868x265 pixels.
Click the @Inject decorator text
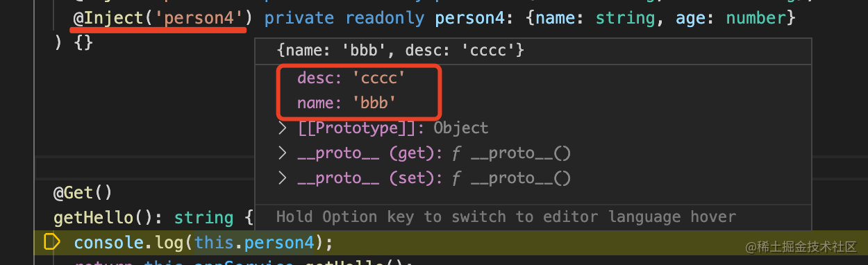click(x=108, y=17)
